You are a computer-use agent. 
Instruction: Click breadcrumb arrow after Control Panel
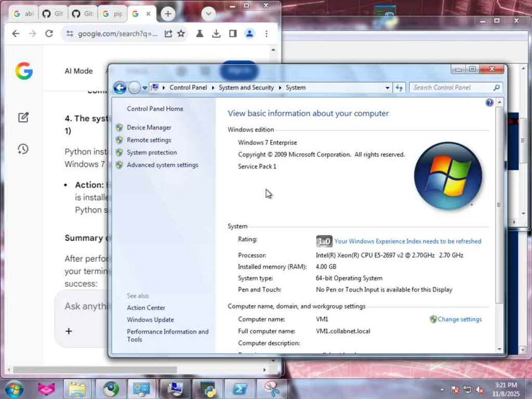click(x=212, y=88)
